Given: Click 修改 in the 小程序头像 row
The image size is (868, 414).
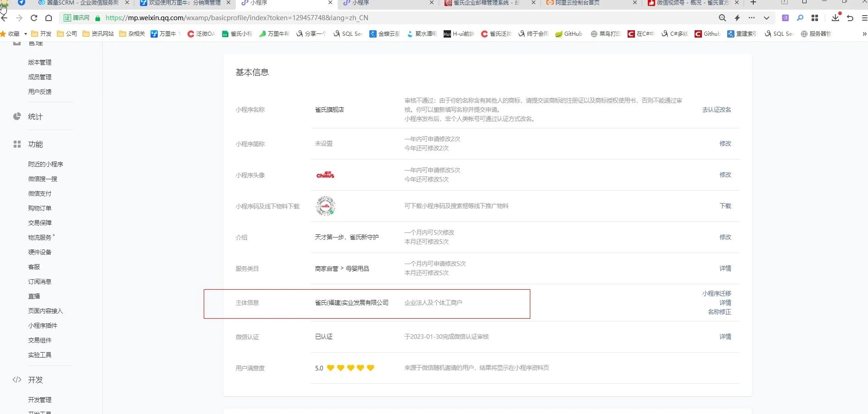Looking at the screenshot, I should coord(725,175).
